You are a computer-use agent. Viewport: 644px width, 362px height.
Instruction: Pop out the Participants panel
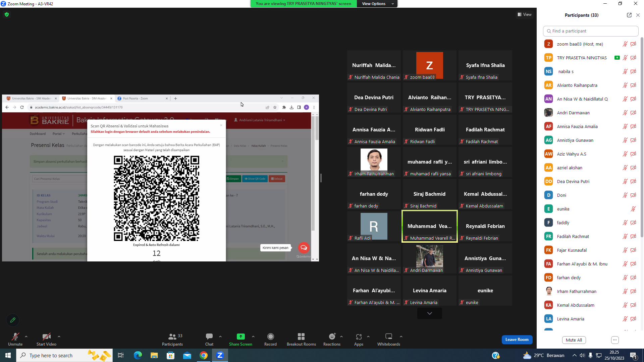click(629, 15)
